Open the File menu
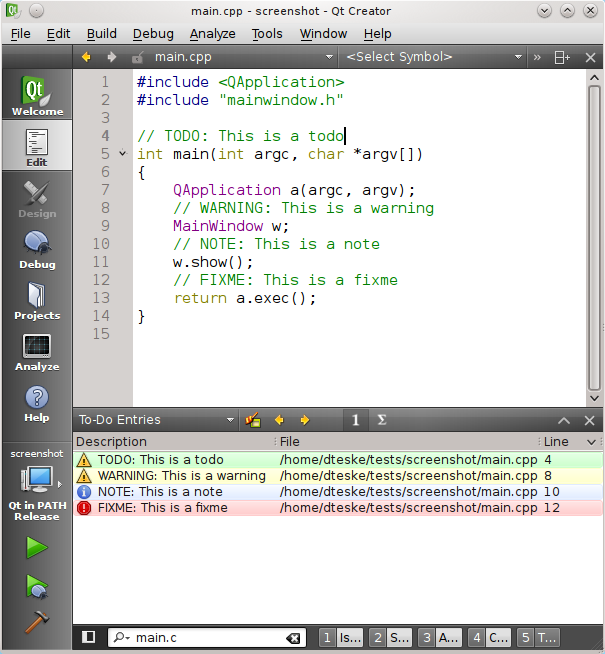This screenshot has height=654, width=605. (x=20, y=33)
